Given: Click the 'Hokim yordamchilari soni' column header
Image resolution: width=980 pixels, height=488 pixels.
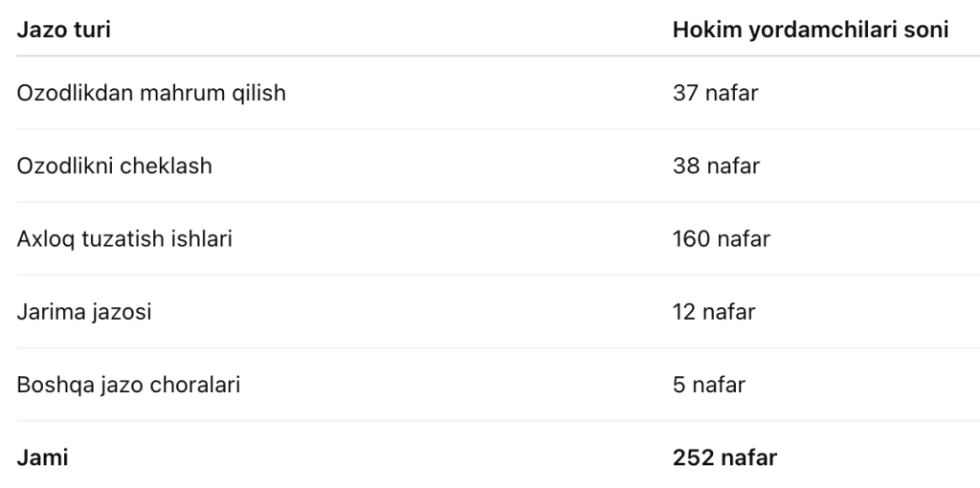Looking at the screenshot, I should click(x=810, y=30).
